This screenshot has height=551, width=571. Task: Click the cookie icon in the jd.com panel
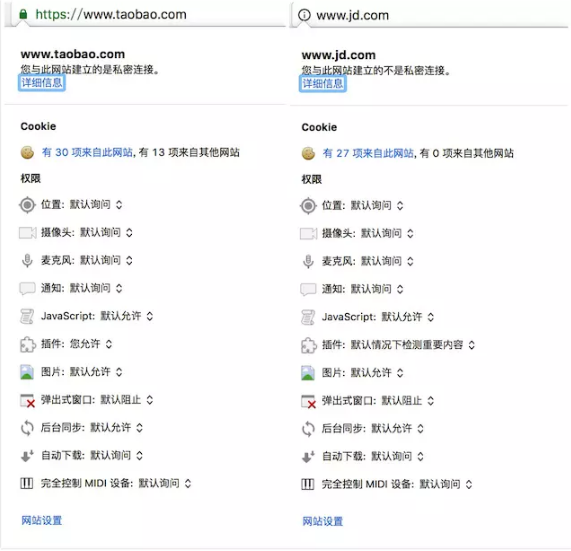(308, 153)
